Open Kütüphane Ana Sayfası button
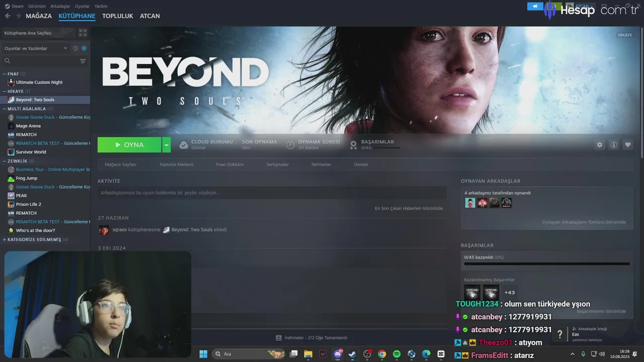This screenshot has width=644, height=362. click(x=38, y=33)
